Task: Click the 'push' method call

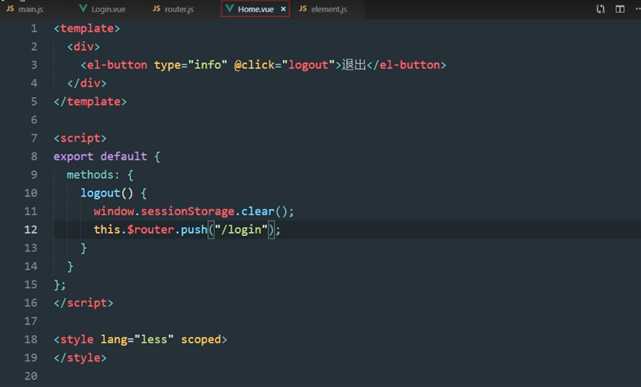Action: coord(194,230)
